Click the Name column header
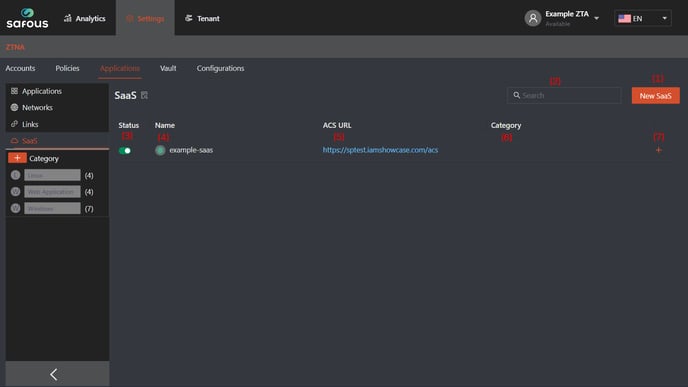The image size is (688, 387). pyautogui.click(x=165, y=125)
